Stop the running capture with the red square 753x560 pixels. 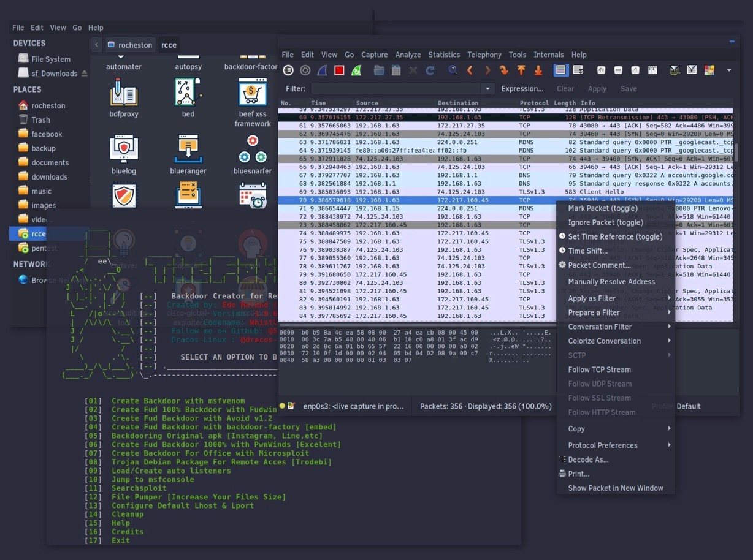339,70
